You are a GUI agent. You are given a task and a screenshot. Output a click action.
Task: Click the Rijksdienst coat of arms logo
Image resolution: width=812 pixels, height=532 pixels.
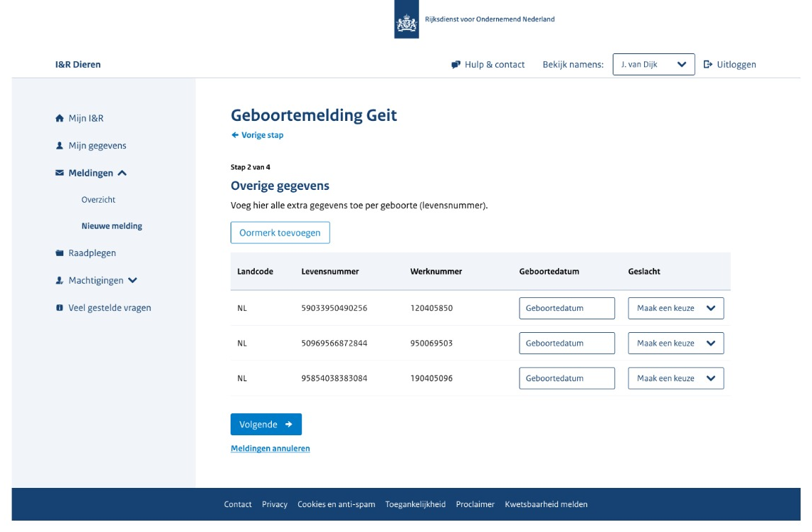click(406, 19)
